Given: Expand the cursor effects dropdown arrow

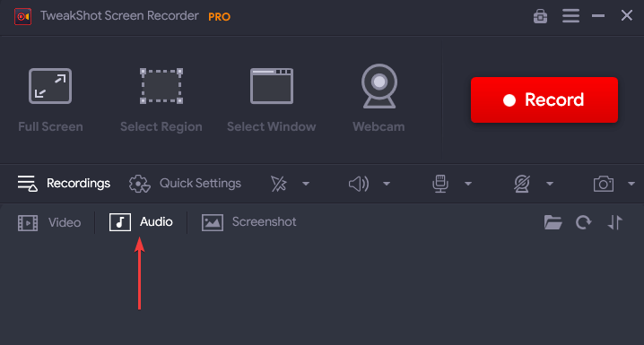Looking at the screenshot, I should 306,184.
